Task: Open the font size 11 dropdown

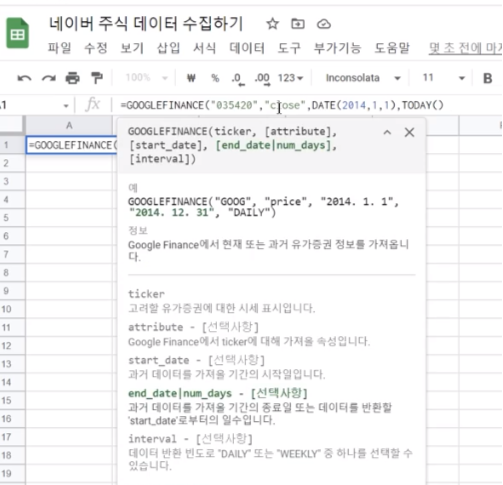Action: 443,78
